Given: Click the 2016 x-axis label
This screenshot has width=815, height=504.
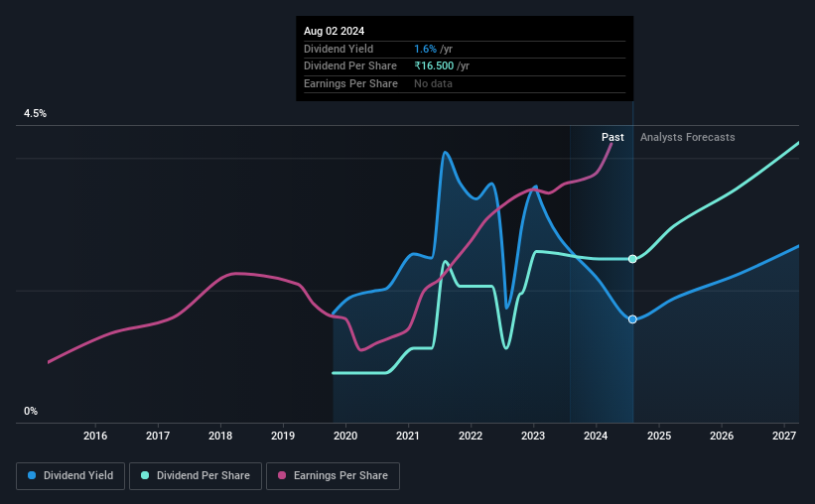Looking at the screenshot, I should click(x=95, y=436).
